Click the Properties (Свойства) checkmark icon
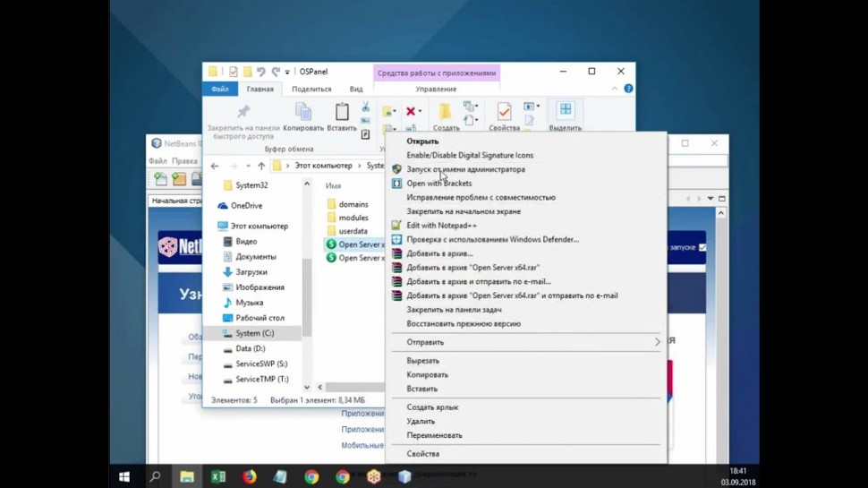The height and width of the screenshot is (488, 868). click(x=504, y=112)
